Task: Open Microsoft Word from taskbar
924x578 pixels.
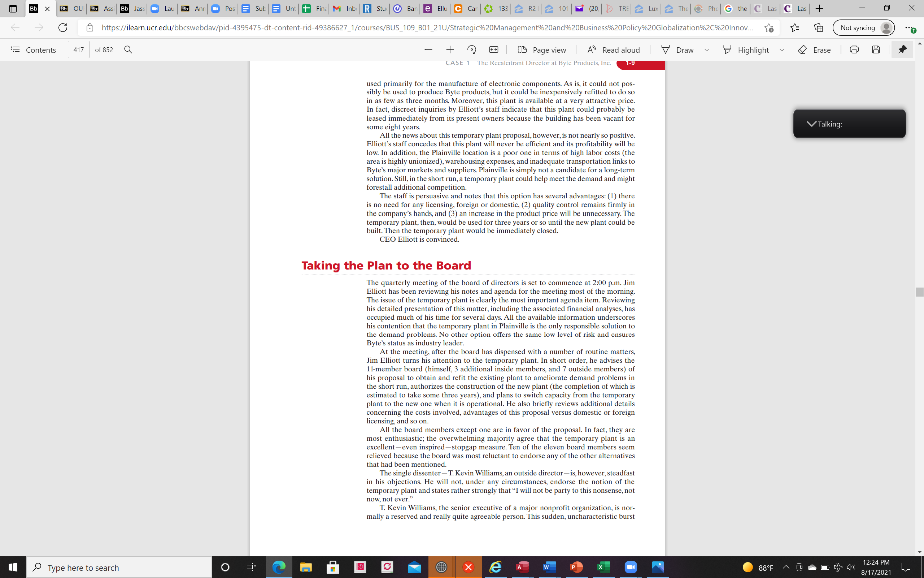Action: click(x=549, y=567)
